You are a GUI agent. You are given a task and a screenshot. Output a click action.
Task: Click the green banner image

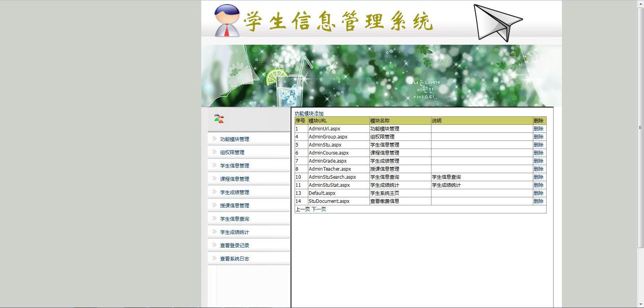pyautogui.click(x=381, y=76)
